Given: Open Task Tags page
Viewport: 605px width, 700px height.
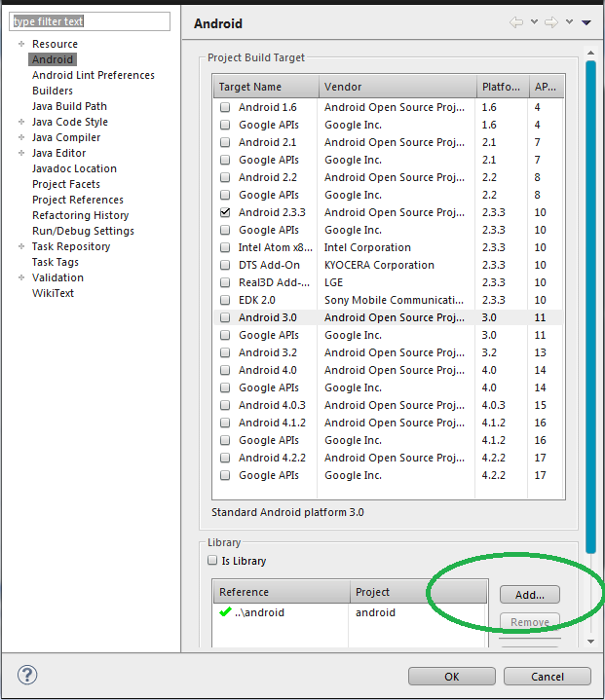Looking at the screenshot, I should pos(55,262).
